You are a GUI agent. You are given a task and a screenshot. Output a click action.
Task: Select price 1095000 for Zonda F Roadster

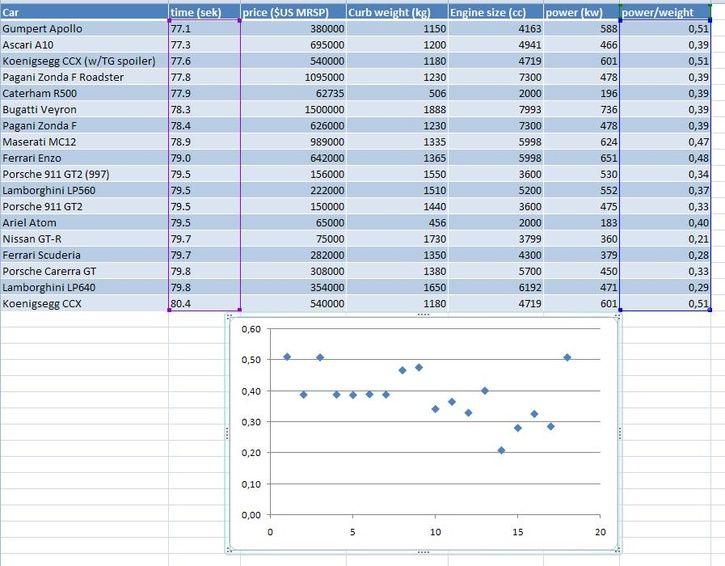coord(293,77)
